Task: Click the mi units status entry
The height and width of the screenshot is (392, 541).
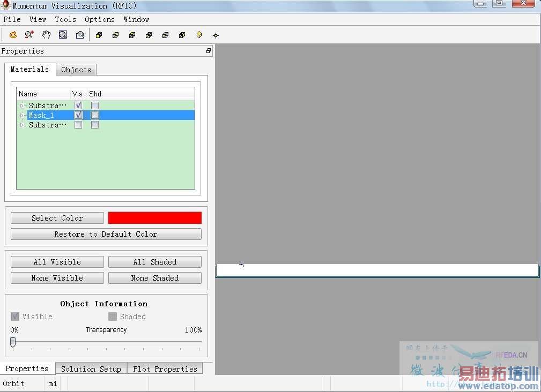Action: coord(53,383)
